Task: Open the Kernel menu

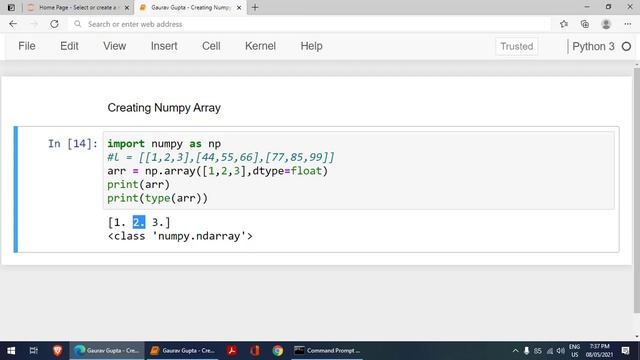Action: pyautogui.click(x=260, y=46)
